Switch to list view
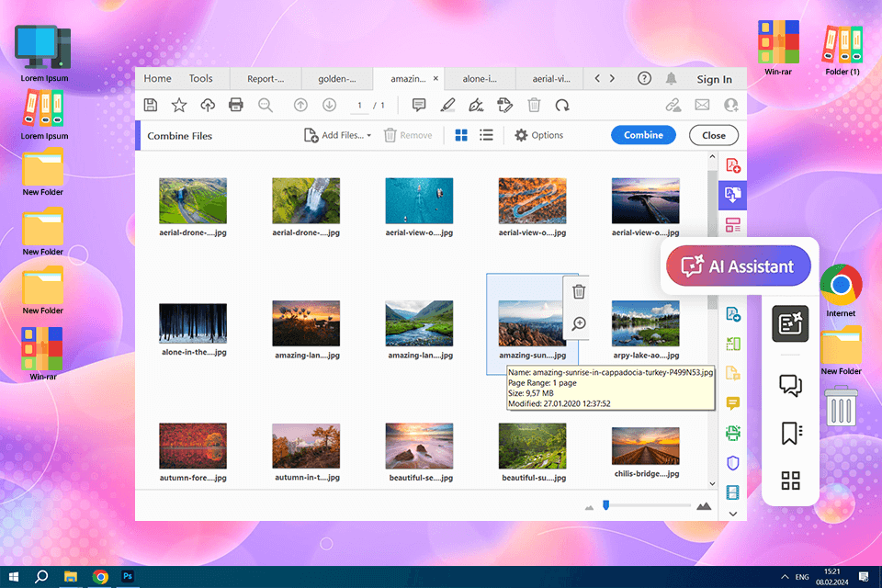The width and height of the screenshot is (882, 588). tap(486, 135)
